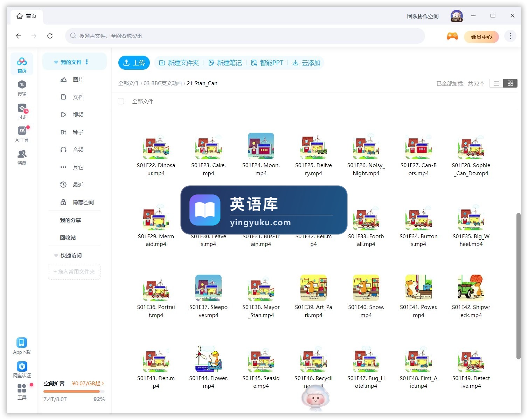Screen dimensions: 528x420
Task: Click the 拖入常用文件夹 drop area
Action: [74, 271]
